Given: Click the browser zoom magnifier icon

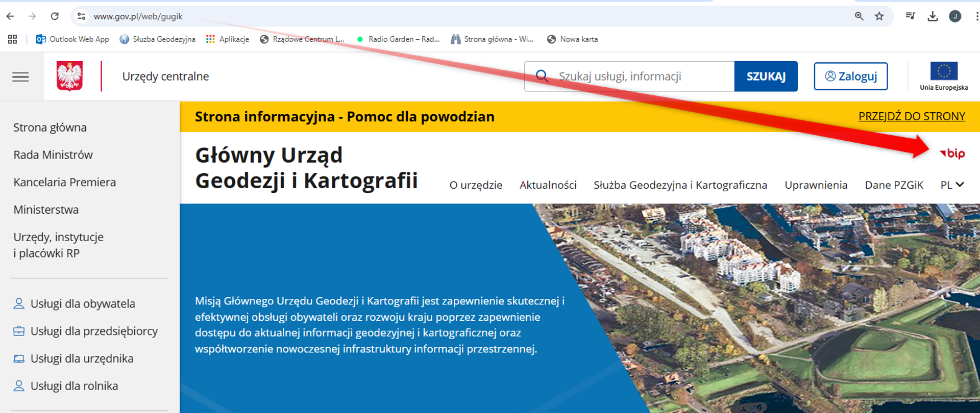Looking at the screenshot, I should [x=859, y=16].
